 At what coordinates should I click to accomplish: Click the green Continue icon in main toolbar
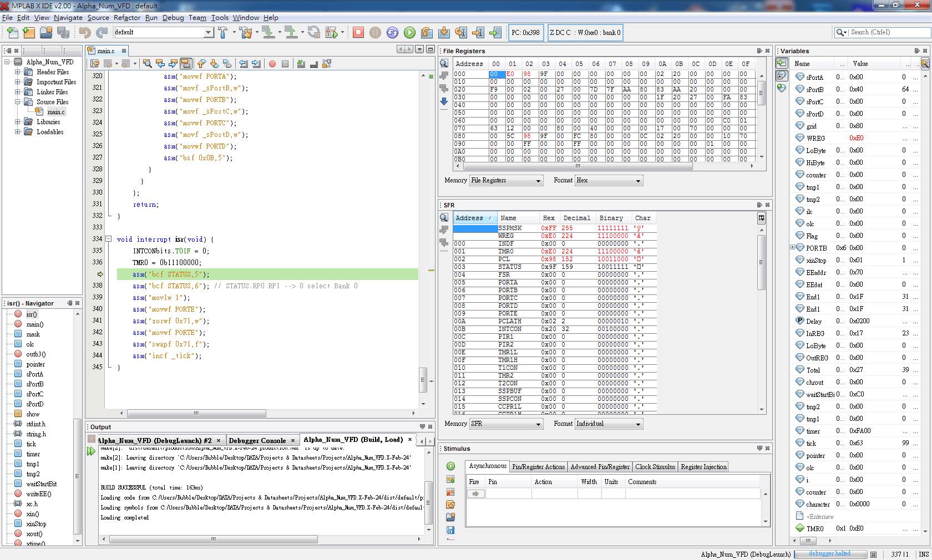[x=409, y=32]
